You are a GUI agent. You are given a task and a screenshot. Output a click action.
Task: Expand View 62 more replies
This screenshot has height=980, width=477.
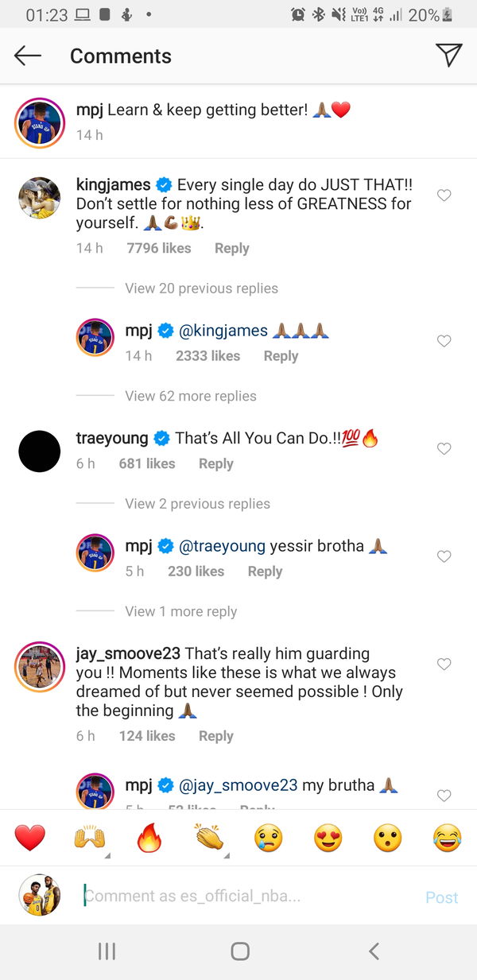tap(190, 396)
